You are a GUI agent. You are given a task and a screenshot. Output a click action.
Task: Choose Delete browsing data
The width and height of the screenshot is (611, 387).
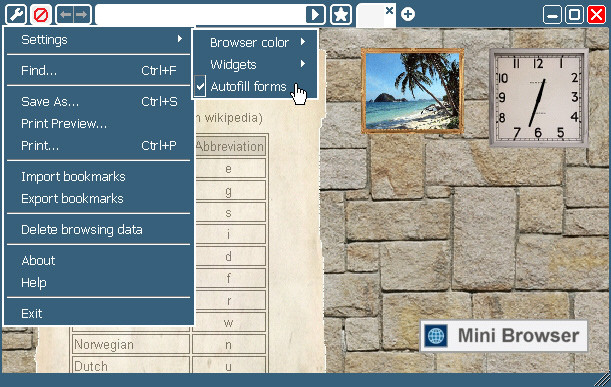click(x=99, y=230)
